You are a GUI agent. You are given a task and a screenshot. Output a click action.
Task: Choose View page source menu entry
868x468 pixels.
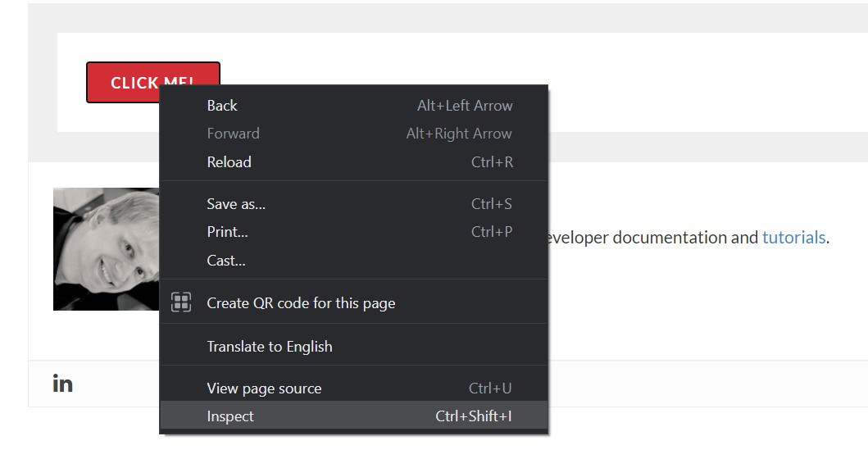pyautogui.click(x=264, y=388)
